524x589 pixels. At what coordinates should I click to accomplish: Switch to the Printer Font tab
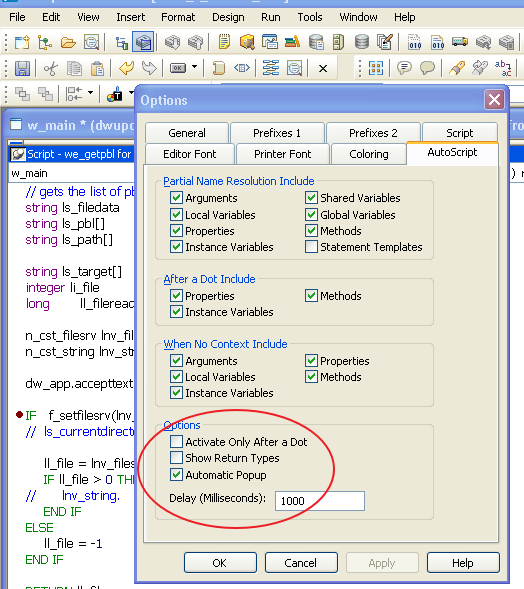(x=282, y=154)
